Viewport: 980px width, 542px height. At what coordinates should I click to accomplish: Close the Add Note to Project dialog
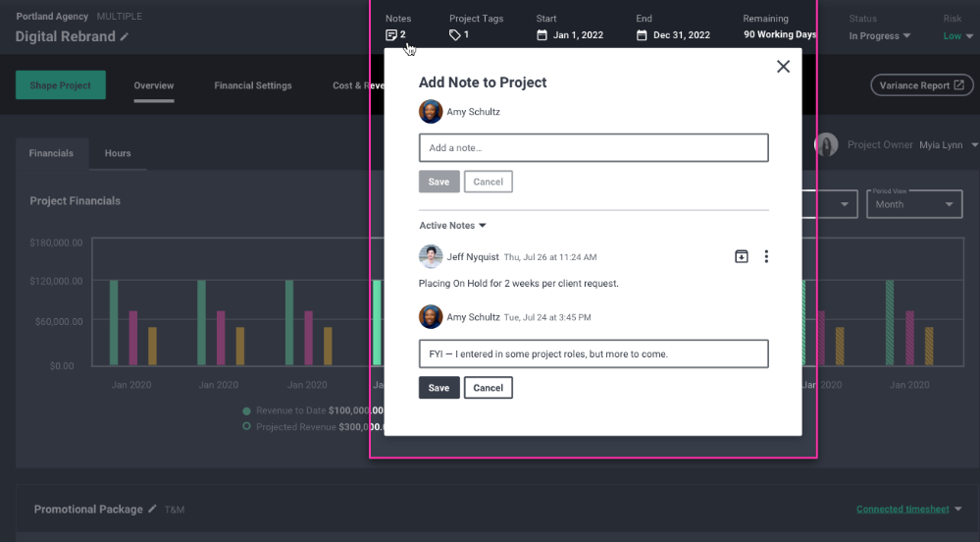point(783,67)
